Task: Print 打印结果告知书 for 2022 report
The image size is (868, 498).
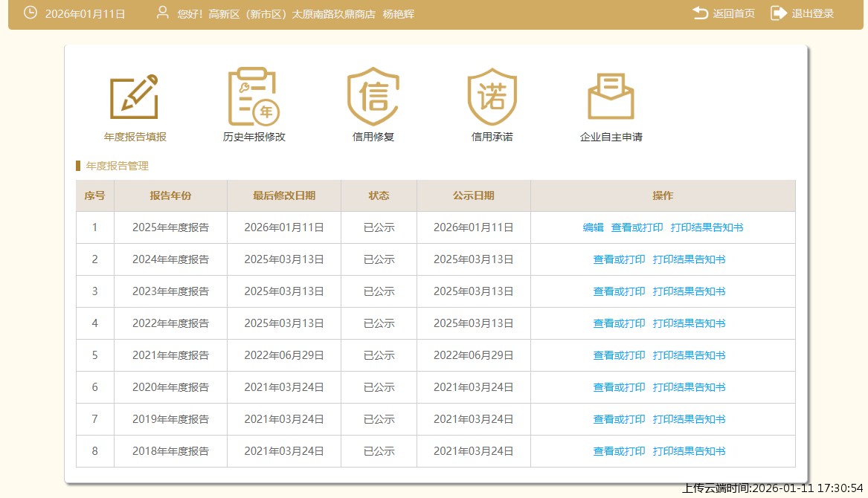Action: 689,323
